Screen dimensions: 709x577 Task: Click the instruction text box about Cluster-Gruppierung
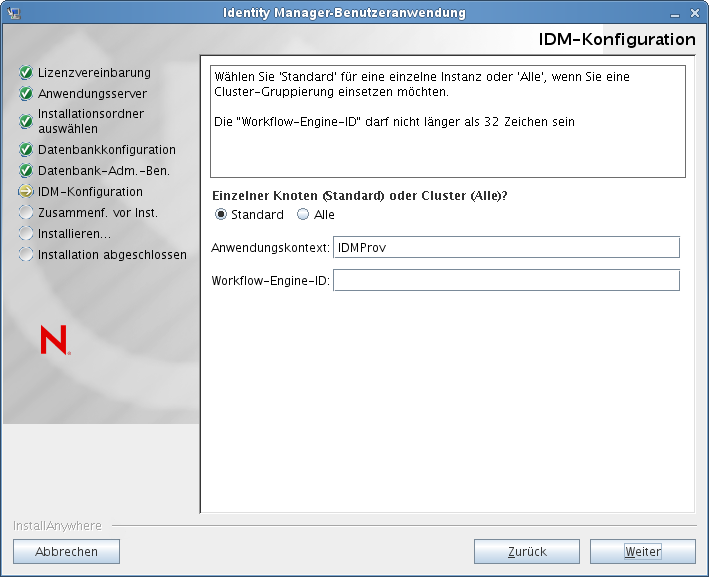(x=448, y=122)
